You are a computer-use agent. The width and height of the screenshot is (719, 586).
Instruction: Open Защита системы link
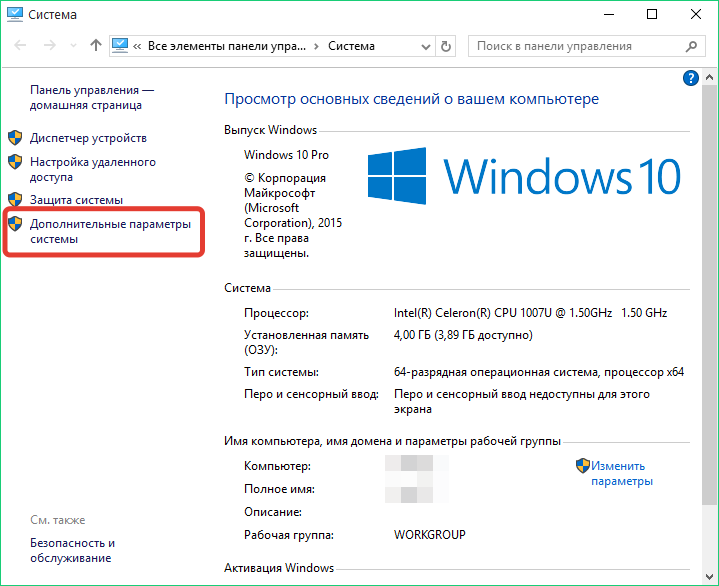(77, 200)
